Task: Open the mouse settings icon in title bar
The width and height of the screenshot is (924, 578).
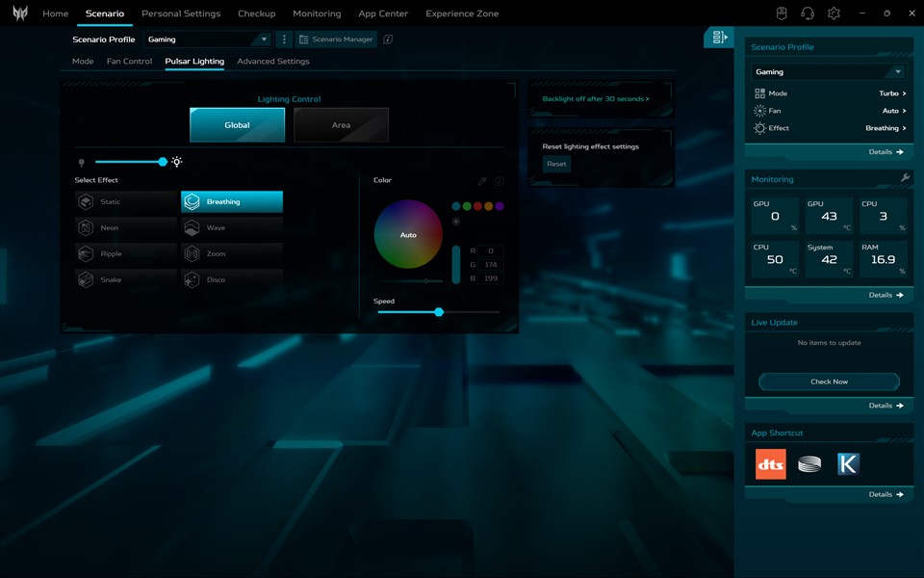Action: point(783,13)
